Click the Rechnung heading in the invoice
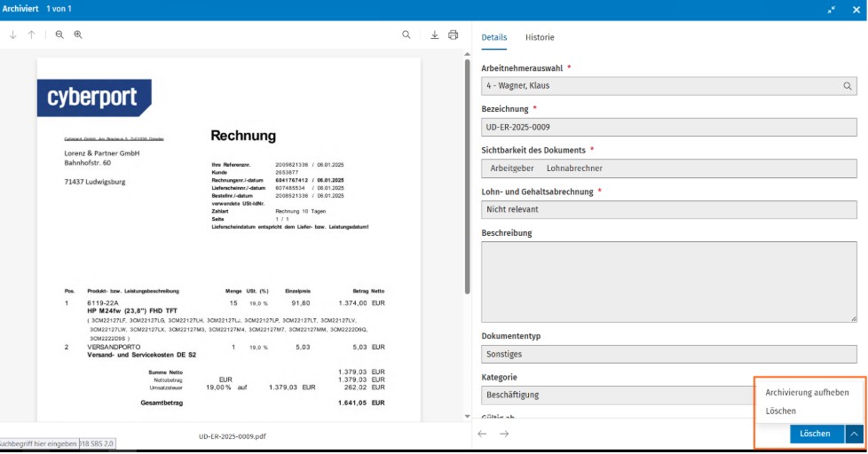The height and width of the screenshot is (454, 868). [243, 136]
